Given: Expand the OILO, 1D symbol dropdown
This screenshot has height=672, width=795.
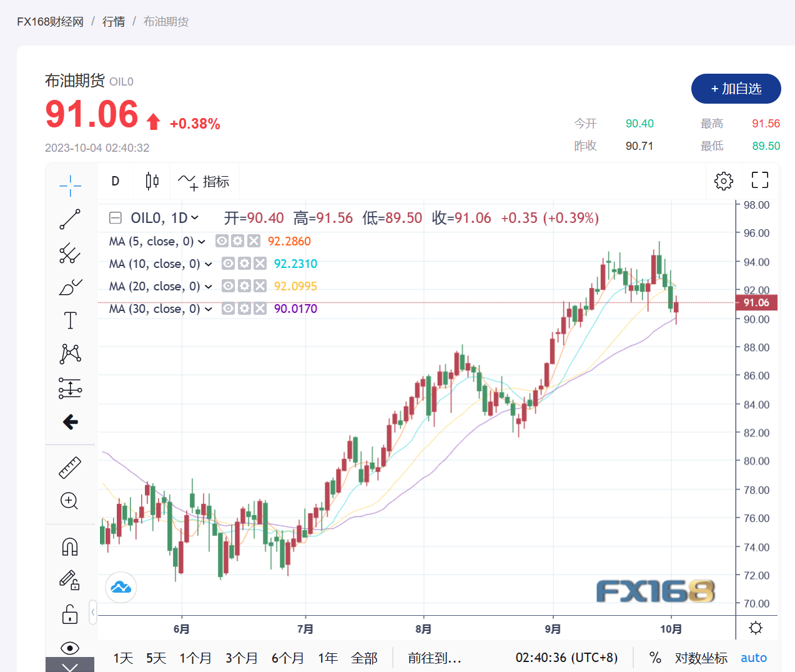Looking at the screenshot, I should [195, 218].
